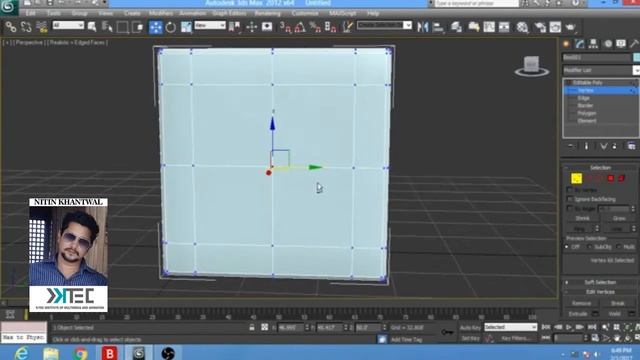Viewport: 640px width, 360px height.
Task: Open the reference coordinate system View dropdown
Action: 210,25
